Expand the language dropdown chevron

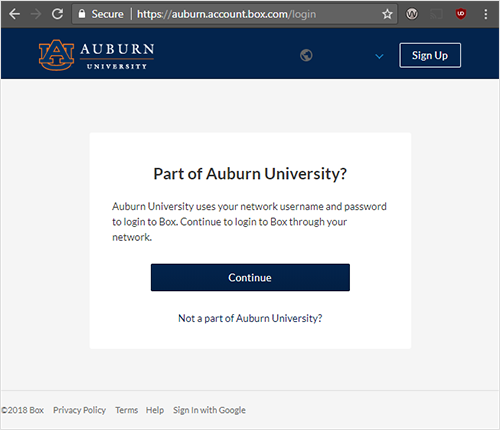(379, 56)
